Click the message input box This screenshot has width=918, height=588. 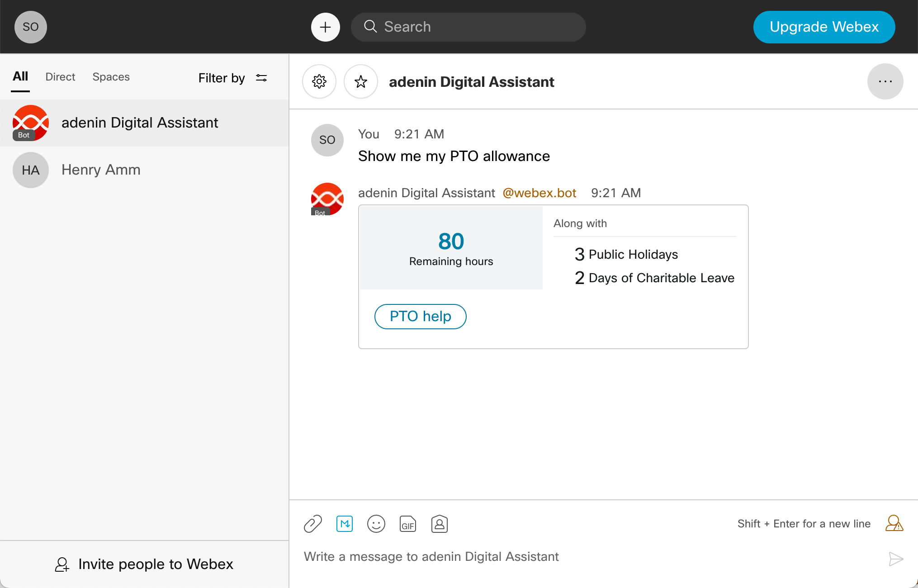pyautogui.click(x=588, y=557)
